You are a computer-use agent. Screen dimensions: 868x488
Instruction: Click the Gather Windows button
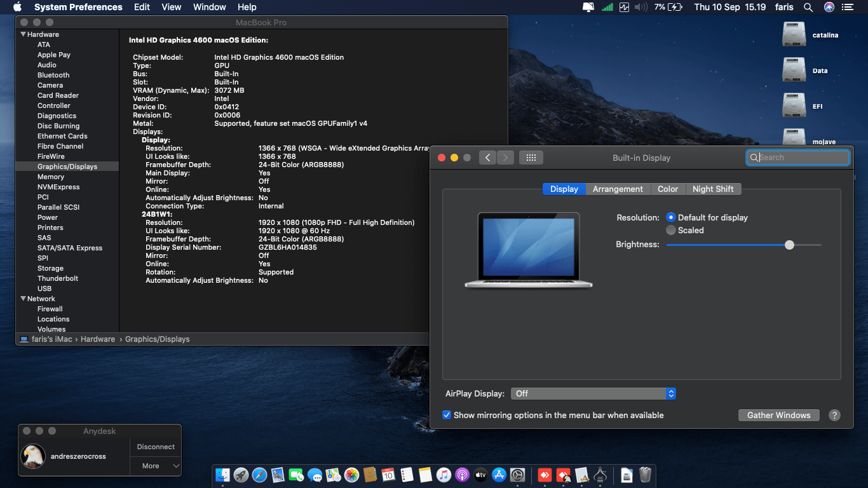tap(778, 415)
